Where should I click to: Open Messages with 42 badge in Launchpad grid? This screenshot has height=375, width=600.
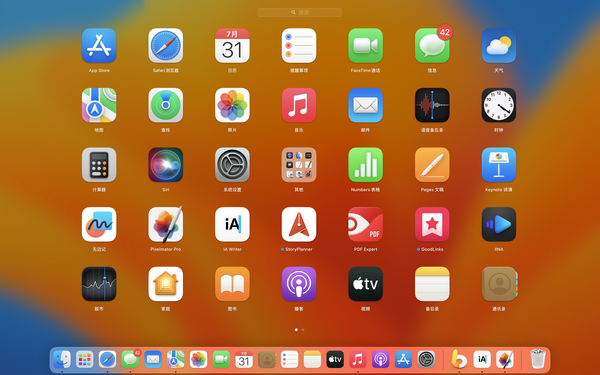432,46
